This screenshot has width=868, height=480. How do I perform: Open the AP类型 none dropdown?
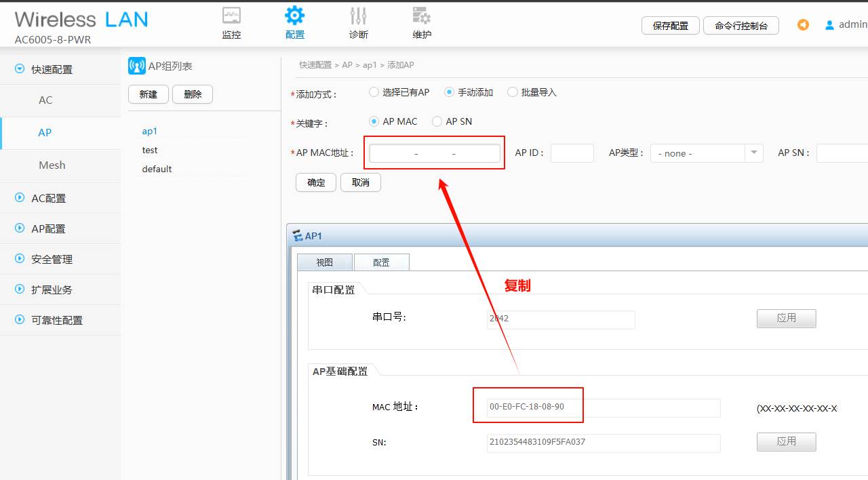pyautogui.click(x=707, y=153)
